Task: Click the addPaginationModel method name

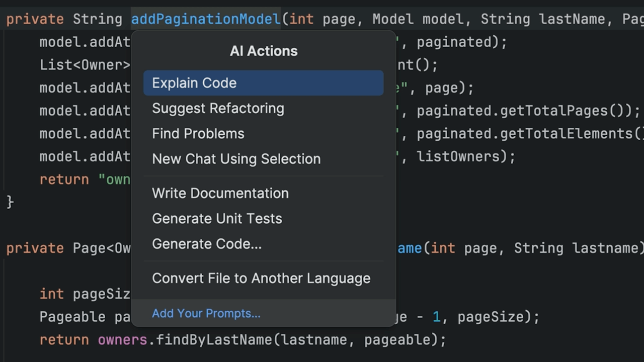Action: pos(205,19)
